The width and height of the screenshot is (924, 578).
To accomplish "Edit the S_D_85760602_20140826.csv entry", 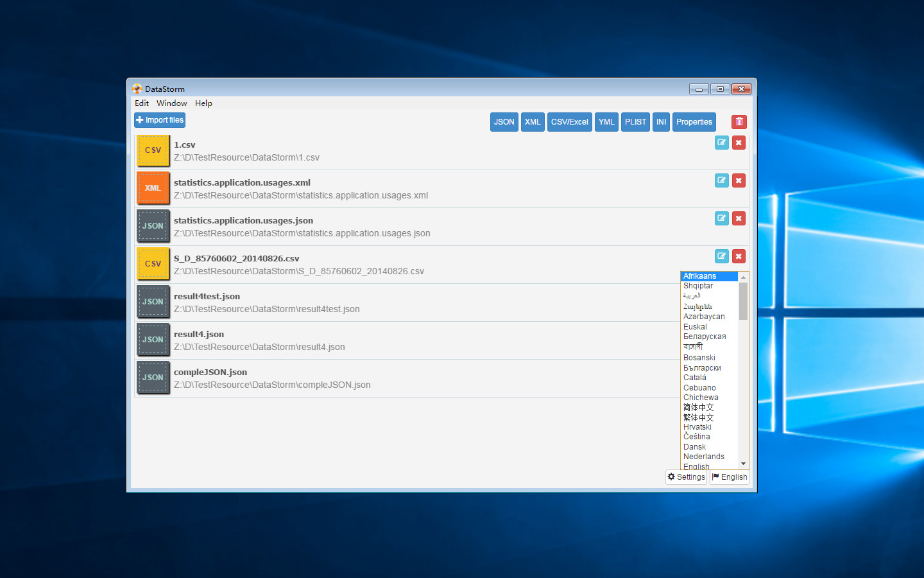I will point(721,256).
